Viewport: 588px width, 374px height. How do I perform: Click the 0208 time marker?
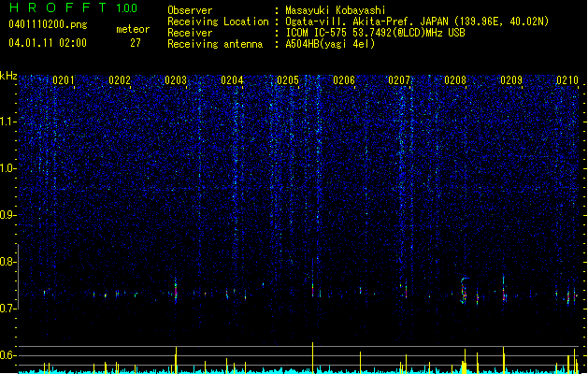[455, 79]
